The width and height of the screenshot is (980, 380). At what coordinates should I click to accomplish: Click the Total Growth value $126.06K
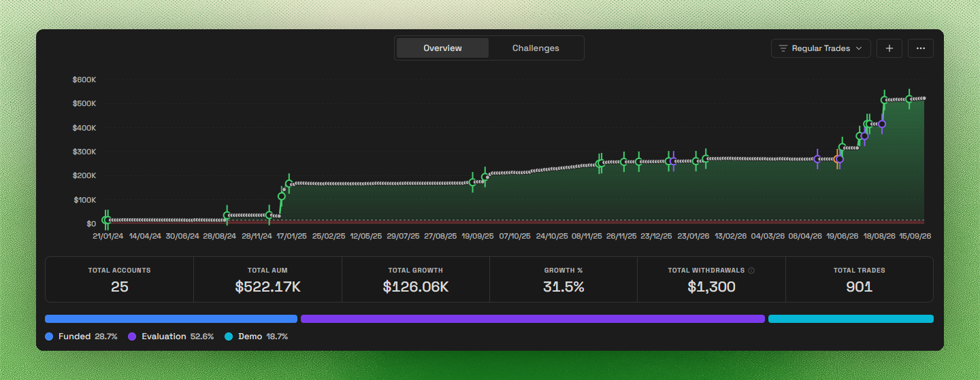point(416,287)
